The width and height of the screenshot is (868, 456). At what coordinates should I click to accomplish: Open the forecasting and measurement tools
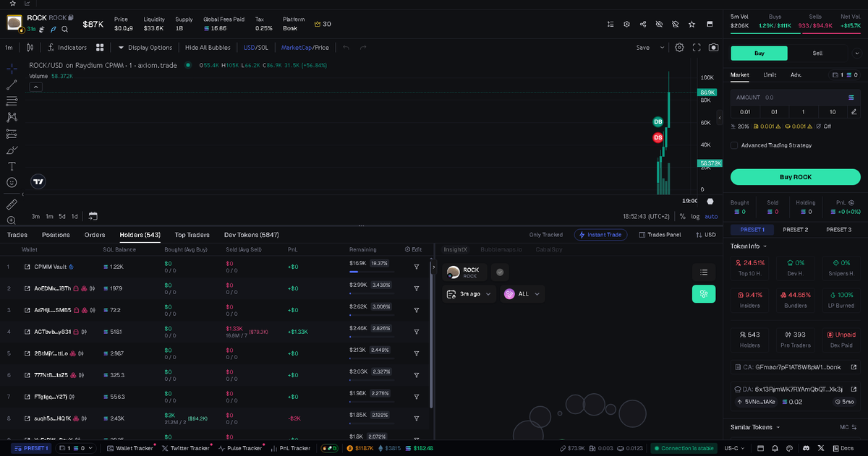[12, 134]
